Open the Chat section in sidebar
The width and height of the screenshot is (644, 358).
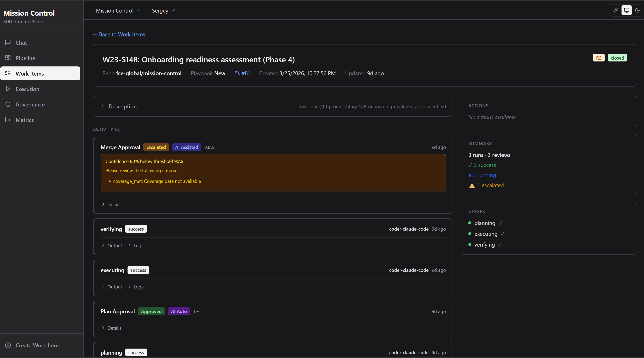21,43
